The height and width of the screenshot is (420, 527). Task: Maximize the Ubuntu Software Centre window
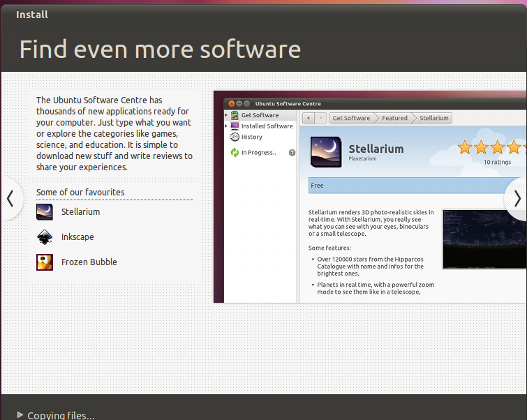pyautogui.click(x=246, y=103)
